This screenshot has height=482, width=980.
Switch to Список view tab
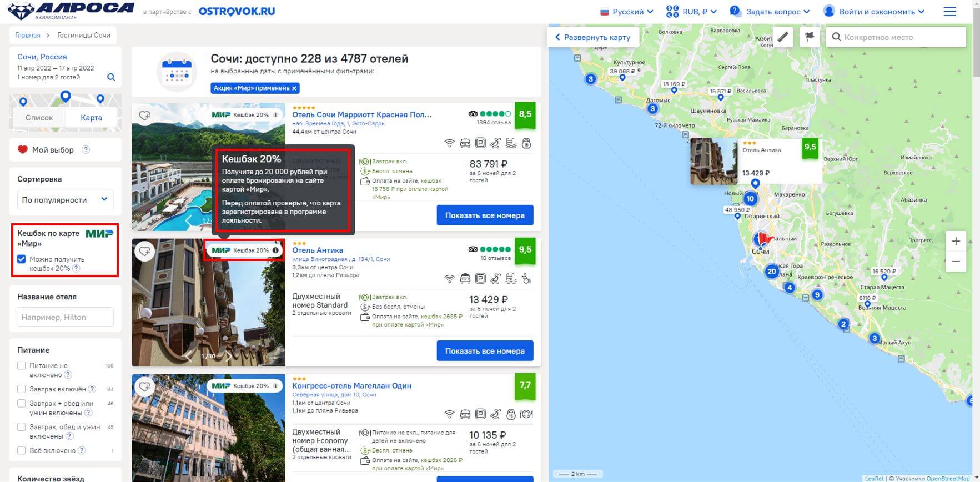point(39,118)
